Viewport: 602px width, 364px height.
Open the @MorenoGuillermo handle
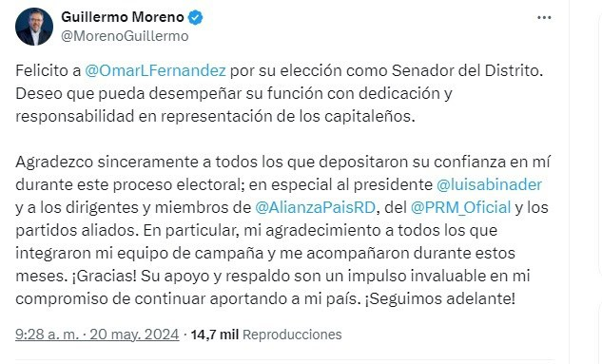click(125, 36)
